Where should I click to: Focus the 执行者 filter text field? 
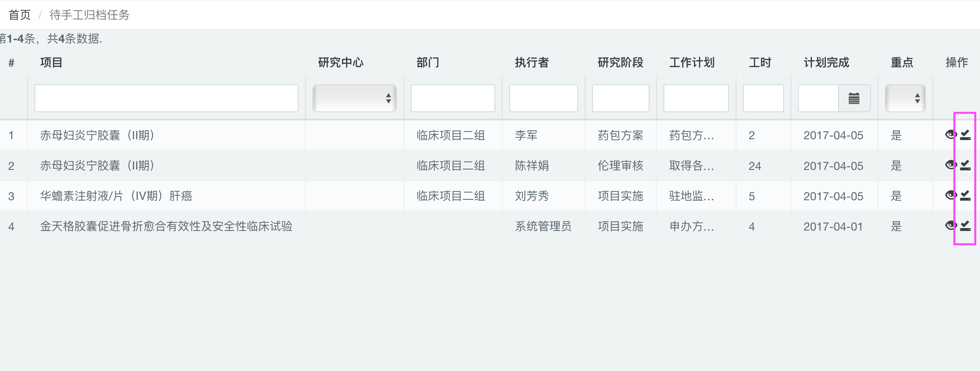[544, 98]
